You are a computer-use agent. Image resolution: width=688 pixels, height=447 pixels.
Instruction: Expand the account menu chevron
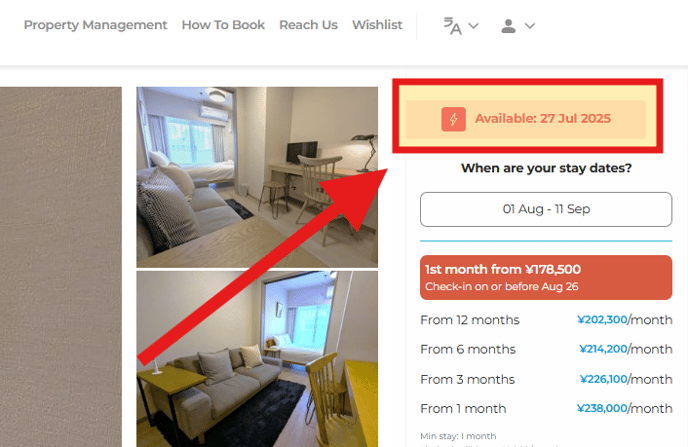point(530,26)
